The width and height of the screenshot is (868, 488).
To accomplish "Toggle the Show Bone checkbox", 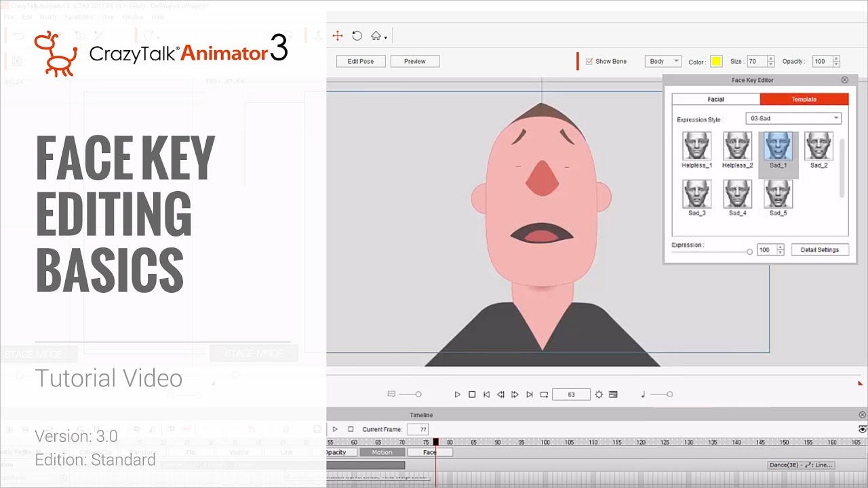I will pos(589,61).
